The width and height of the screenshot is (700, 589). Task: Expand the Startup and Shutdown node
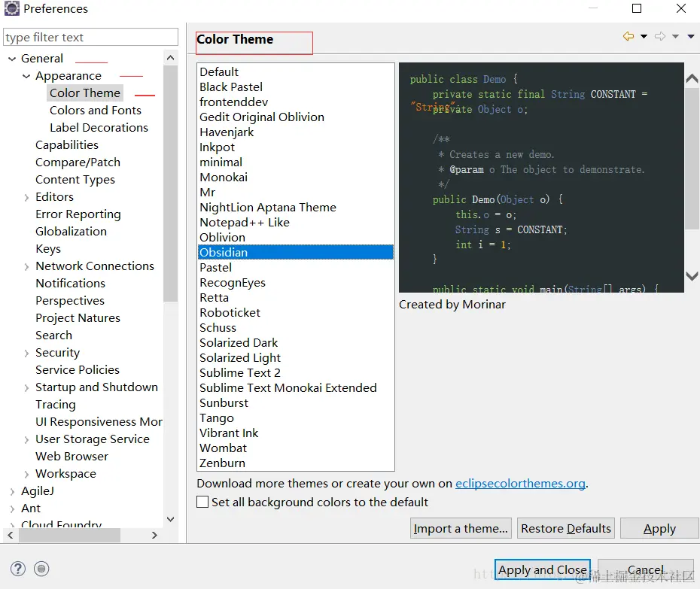(x=26, y=387)
